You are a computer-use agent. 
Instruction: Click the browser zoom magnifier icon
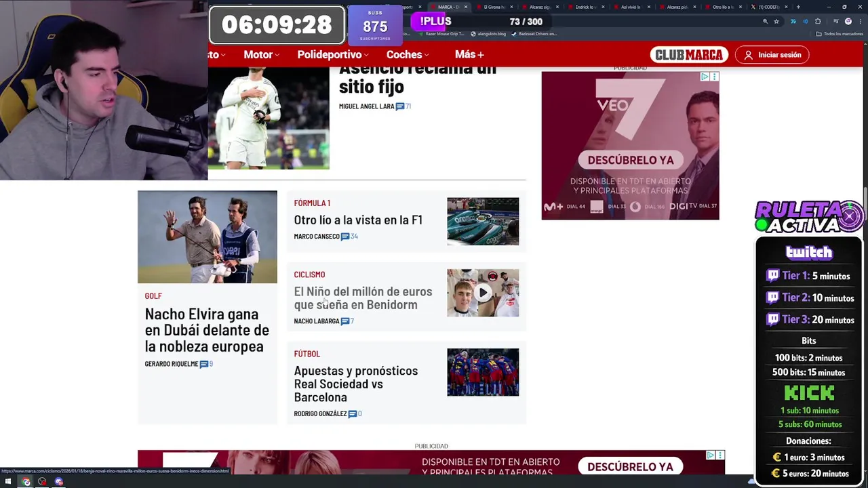(x=765, y=22)
